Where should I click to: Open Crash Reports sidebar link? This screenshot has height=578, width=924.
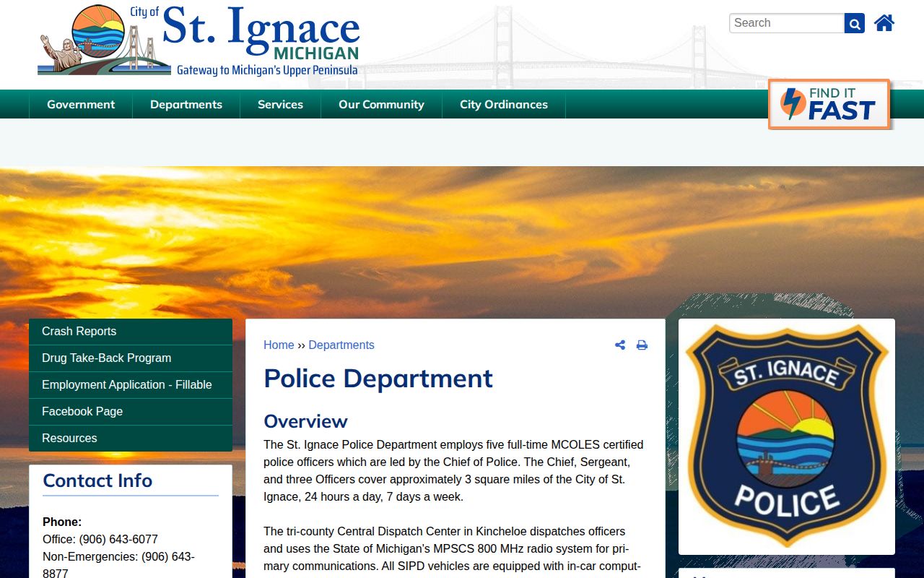[x=131, y=332]
